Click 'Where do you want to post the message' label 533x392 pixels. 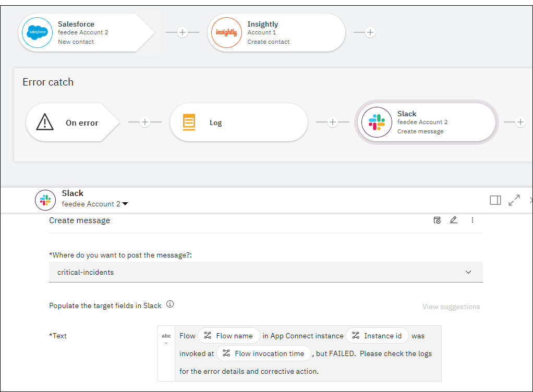tap(120, 255)
